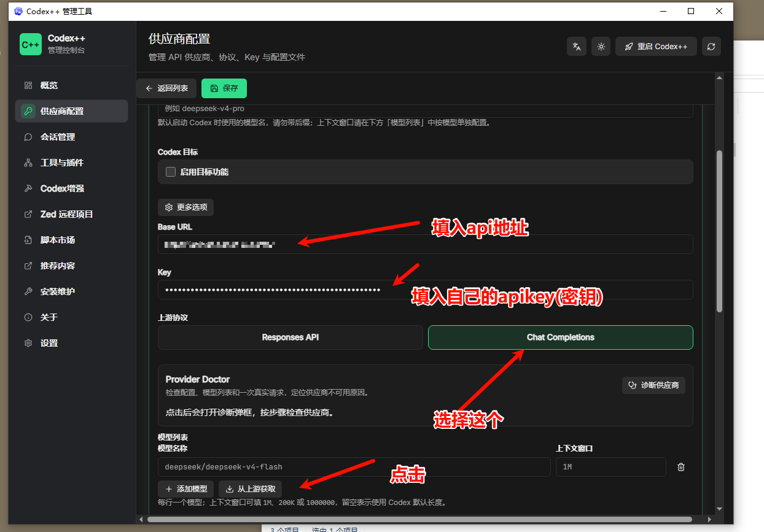Delete the deepseek-v4-flash model row
This screenshot has height=532, width=764.
tap(680, 467)
